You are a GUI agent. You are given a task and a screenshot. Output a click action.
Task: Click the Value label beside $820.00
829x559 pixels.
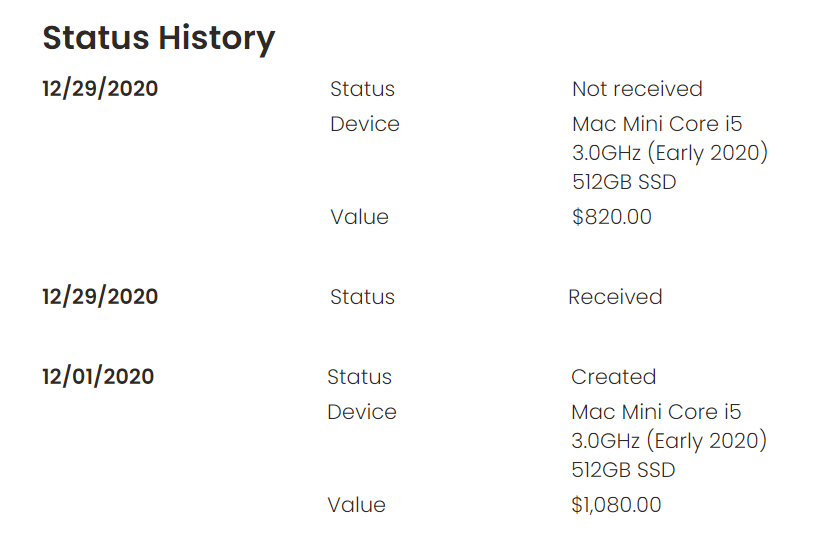coord(359,217)
